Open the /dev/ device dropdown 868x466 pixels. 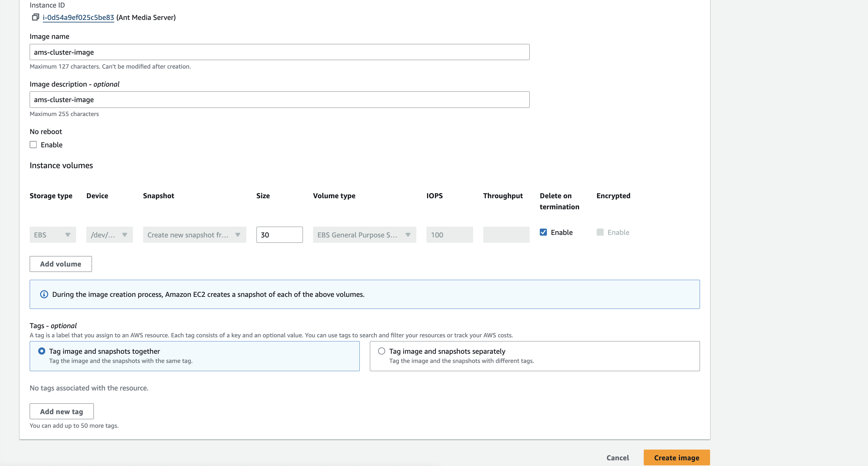click(x=110, y=235)
